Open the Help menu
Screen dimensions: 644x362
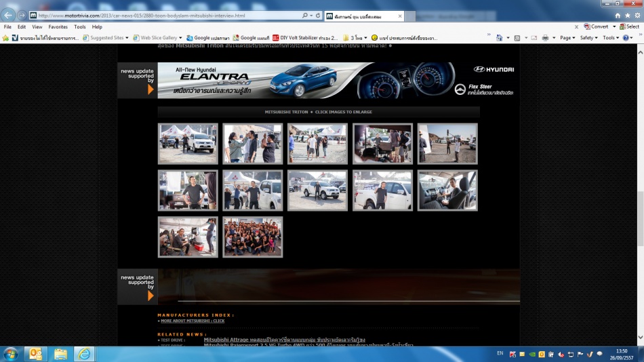pos(97,26)
